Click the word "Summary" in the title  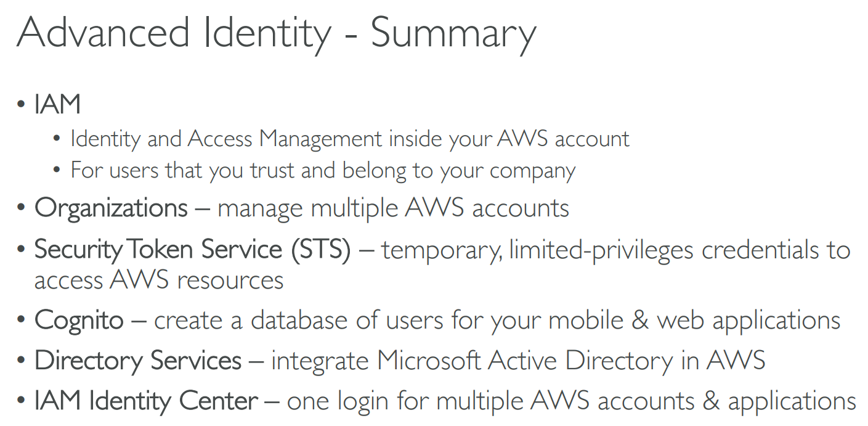[x=453, y=33]
